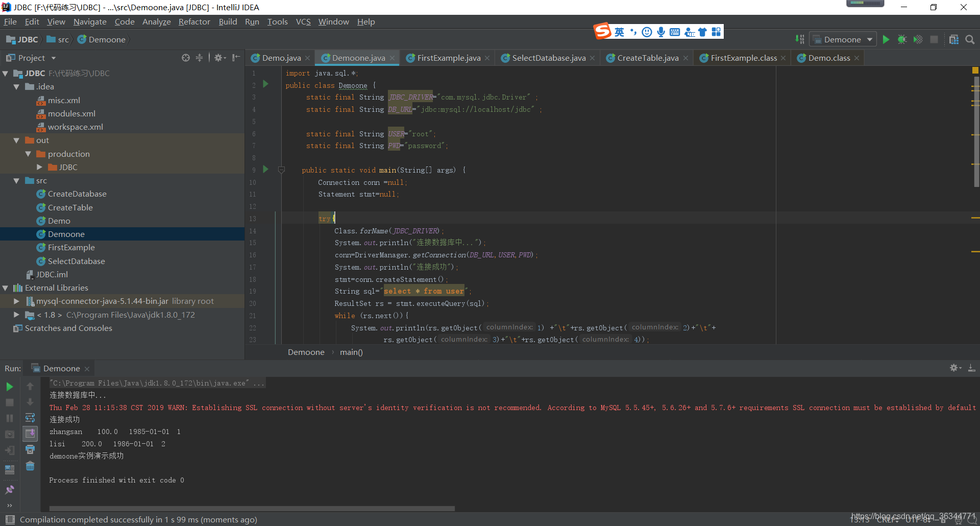980x526 pixels.
Task: Toggle Sogou punctuation mode
Action: (x=633, y=32)
